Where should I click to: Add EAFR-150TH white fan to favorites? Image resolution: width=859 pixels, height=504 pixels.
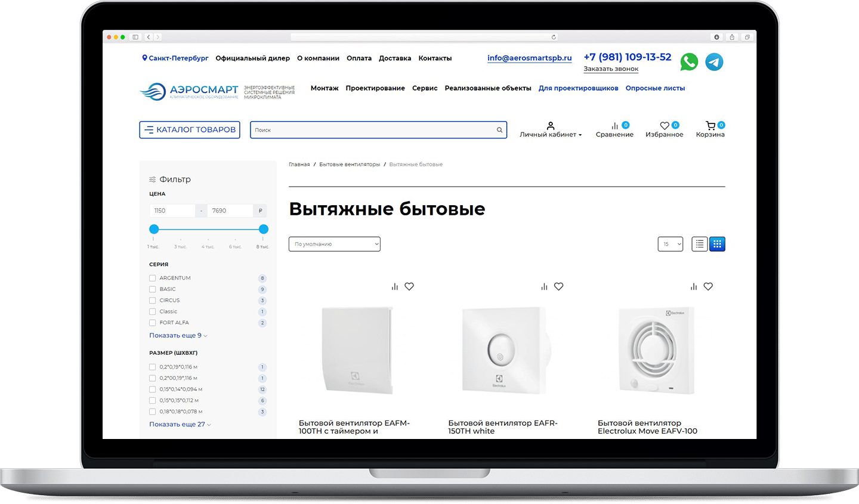click(558, 286)
